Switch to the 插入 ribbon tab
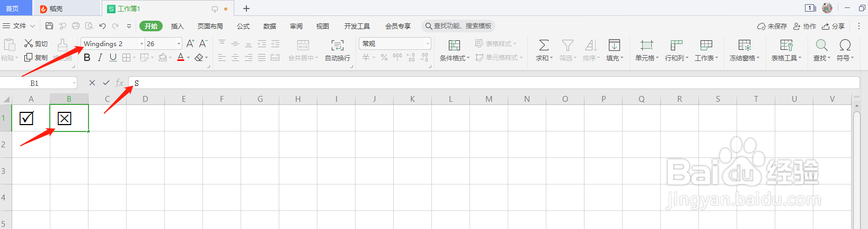868x229 pixels. [177, 26]
